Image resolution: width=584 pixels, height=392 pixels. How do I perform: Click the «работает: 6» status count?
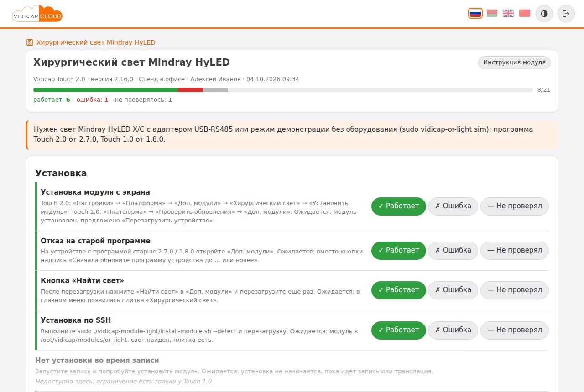[x=52, y=99]
